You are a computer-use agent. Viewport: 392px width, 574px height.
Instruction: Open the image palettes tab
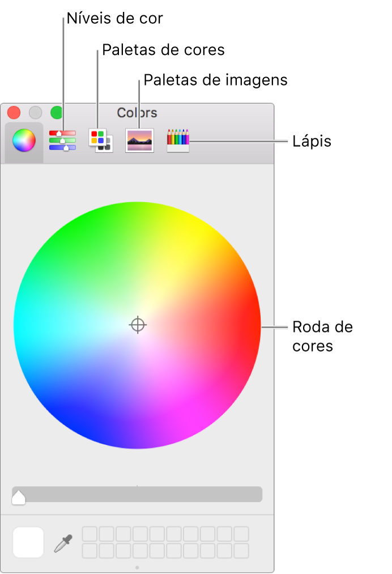point(139,141)
